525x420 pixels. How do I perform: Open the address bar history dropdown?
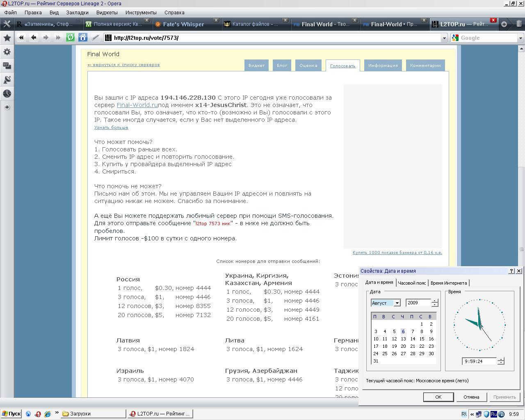click(x=444, y=38)
